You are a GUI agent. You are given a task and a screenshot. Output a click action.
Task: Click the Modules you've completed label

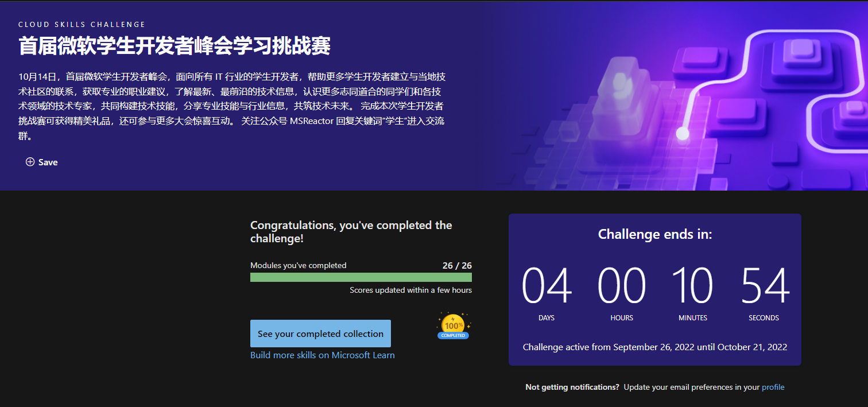coord(299,265)
